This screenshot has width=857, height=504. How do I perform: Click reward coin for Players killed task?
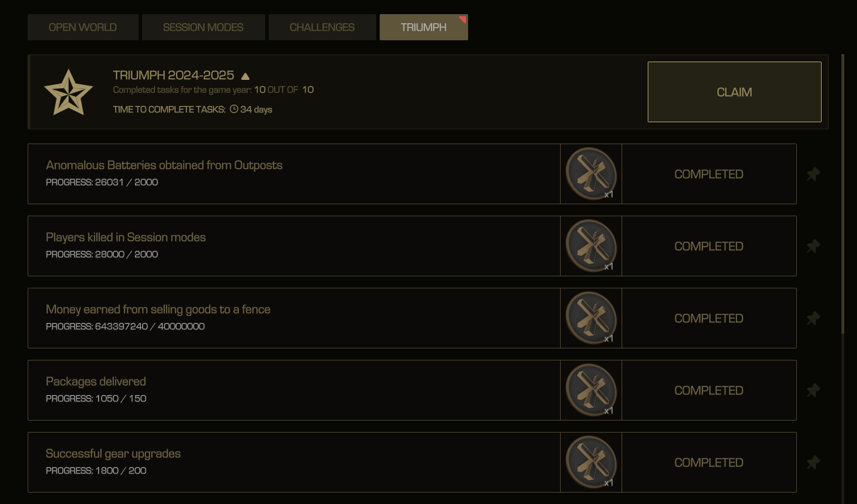pos(591,246)
